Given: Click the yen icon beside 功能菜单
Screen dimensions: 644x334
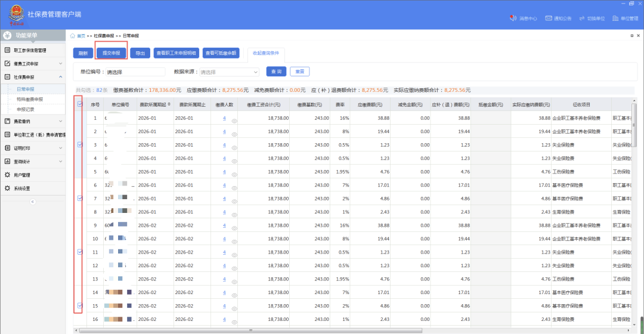Looking at the screenshot, I should (x=7, y=35).
